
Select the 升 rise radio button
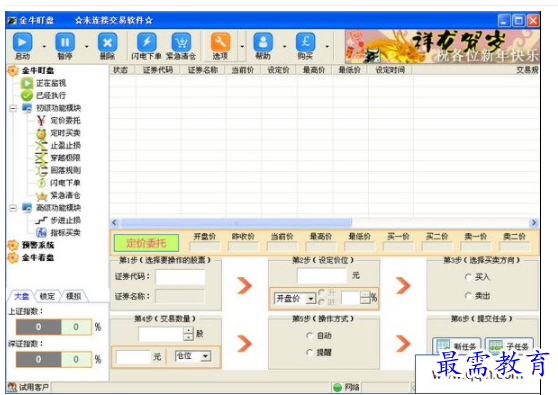pos(322,293)
